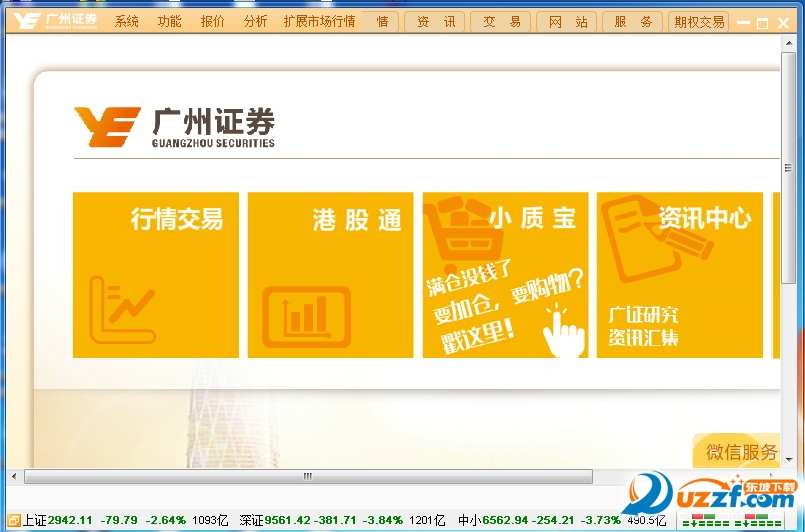Viewport: 805px width, 532px height.
Task: Click the 深证 turnover 1201亿
Action: point(427,520)
